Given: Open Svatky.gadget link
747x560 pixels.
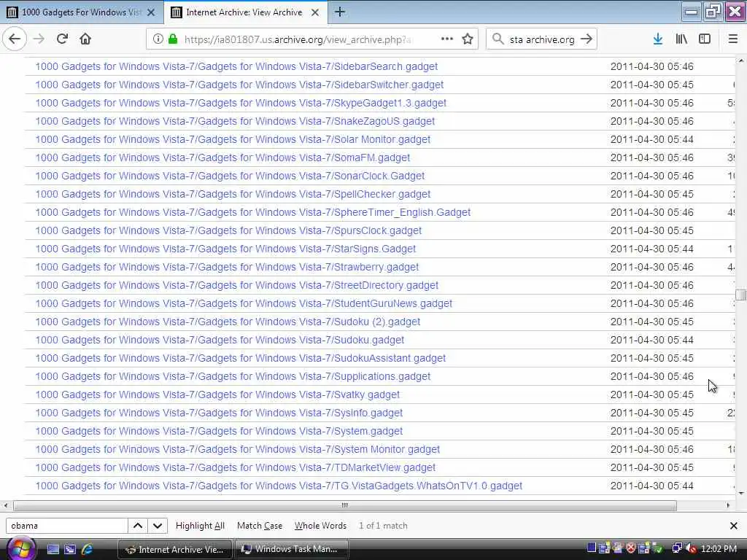Looking at the screenshot, I should (x=217, y=394).
